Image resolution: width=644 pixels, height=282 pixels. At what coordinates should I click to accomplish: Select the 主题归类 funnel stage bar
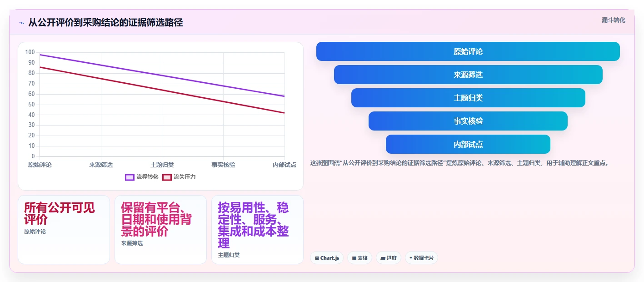coord(468,98)
